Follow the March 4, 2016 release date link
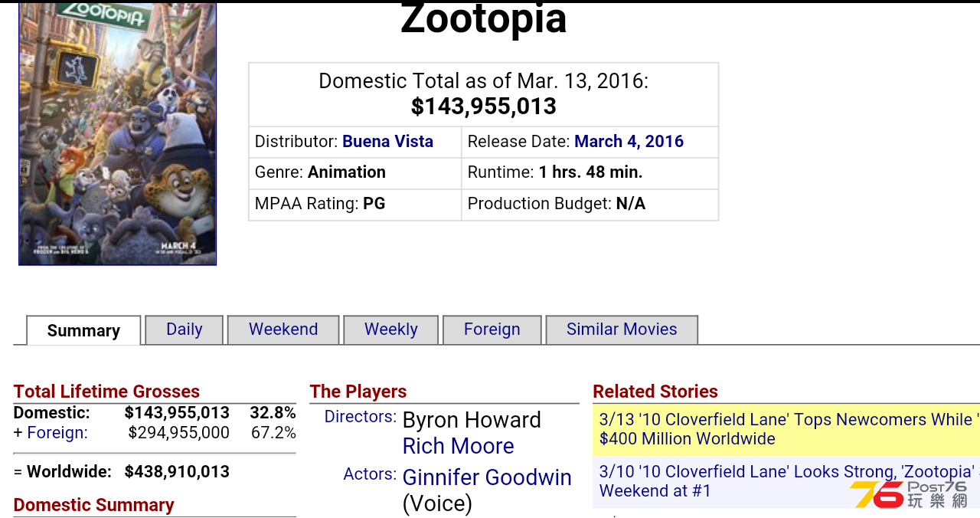Image resolution: width=980 pixels, height=518 pixels. click(629, 142)
